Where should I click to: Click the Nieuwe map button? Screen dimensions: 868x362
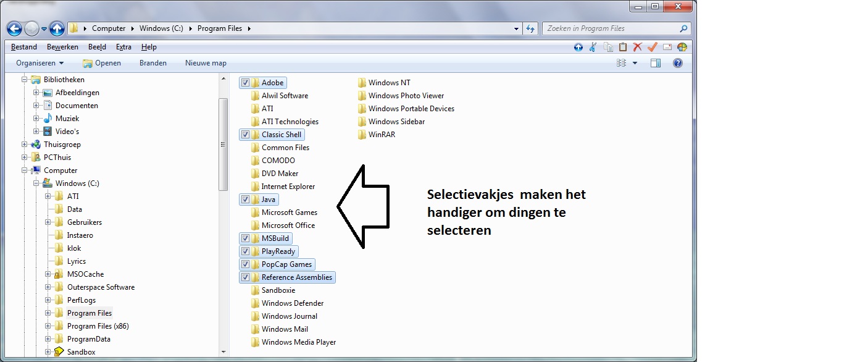[206, 63]
